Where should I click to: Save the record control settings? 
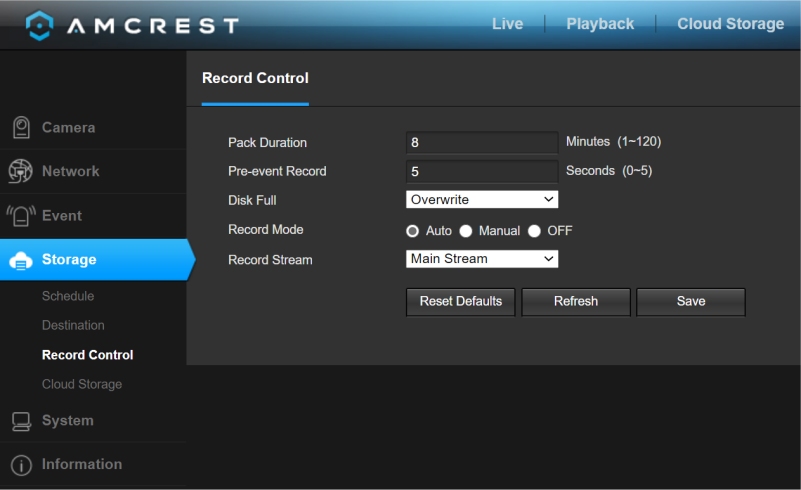691,301
